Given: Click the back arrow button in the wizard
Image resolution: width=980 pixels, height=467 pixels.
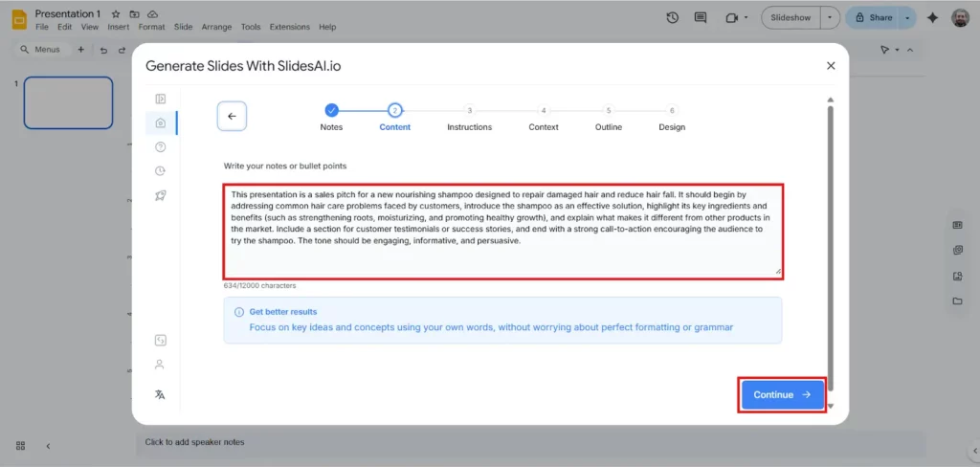Looking at the screenshot, I should coord(232,116).
